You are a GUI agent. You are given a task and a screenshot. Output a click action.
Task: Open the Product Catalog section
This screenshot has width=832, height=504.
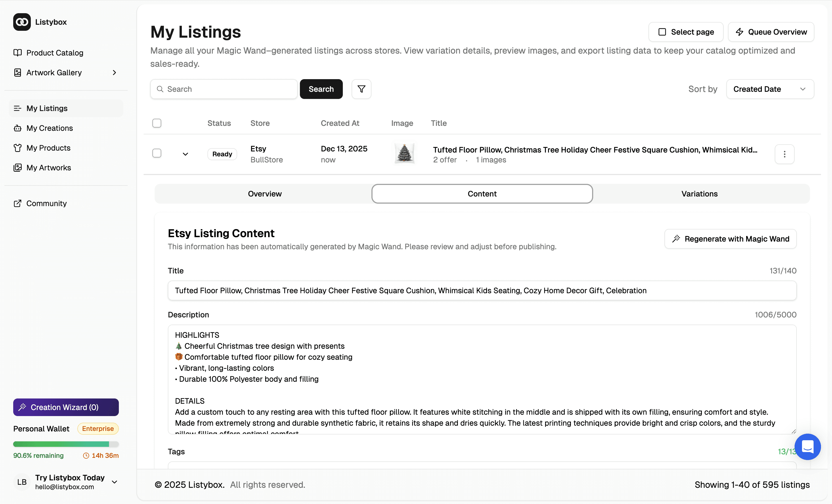(55, 53)
